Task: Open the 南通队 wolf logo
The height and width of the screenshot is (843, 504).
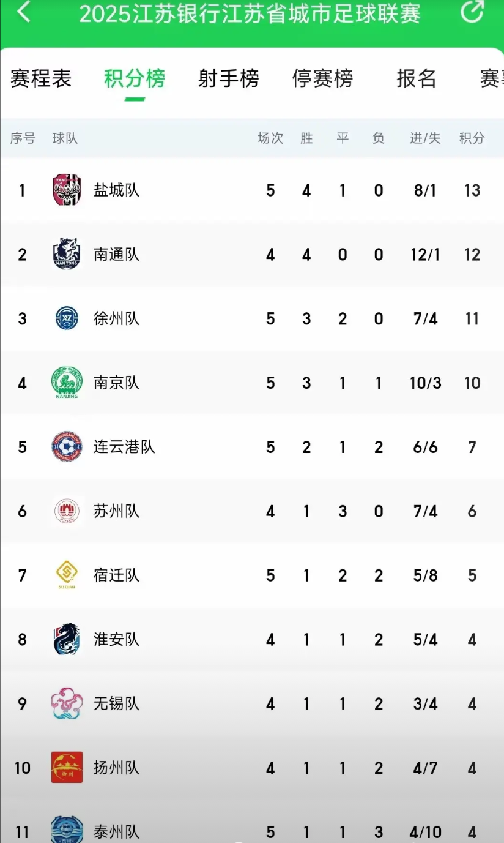Action: pos(67,254)
